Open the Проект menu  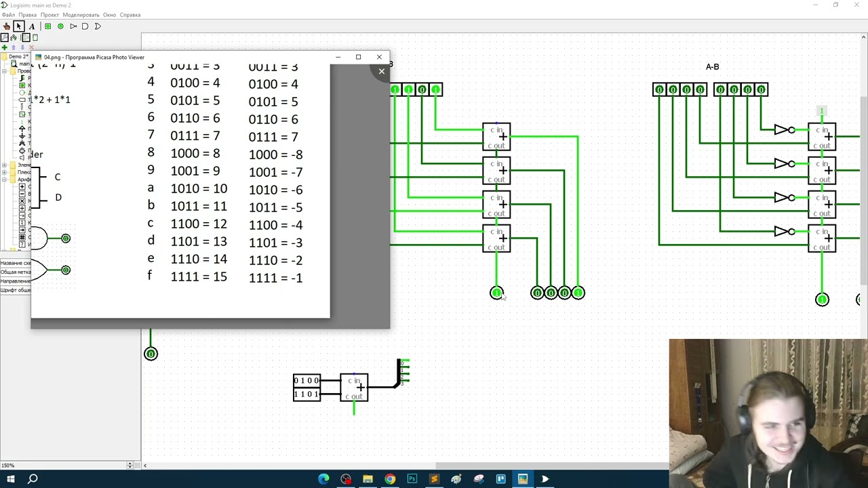tap(50, 15)
